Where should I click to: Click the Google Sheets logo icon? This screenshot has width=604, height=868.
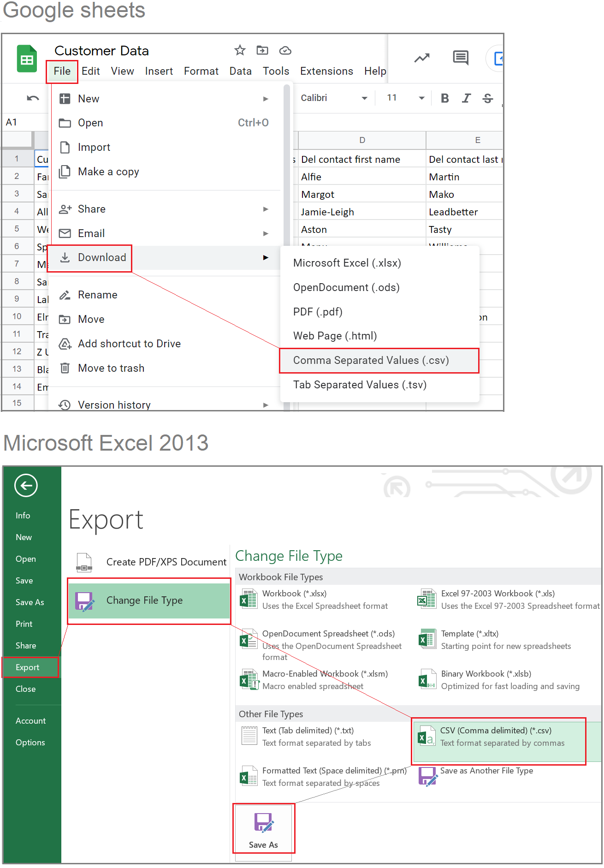(x=27, y=59)
